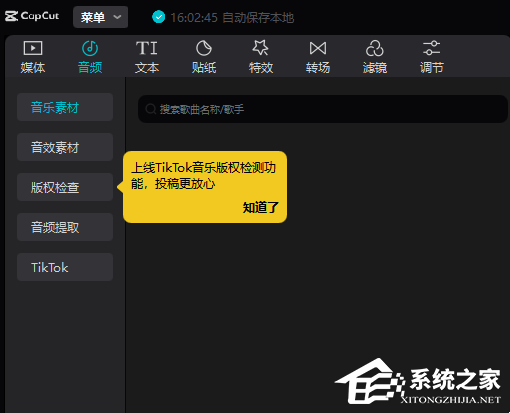Click the 搜索歌曲名称/歌手 search field

(x=323, y=109)
